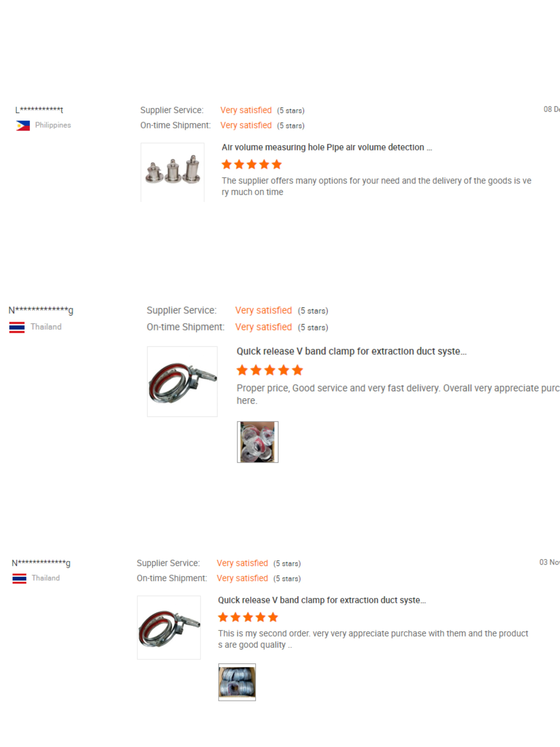Click 'Philippines' country label
560x747 pixels.
53,125
